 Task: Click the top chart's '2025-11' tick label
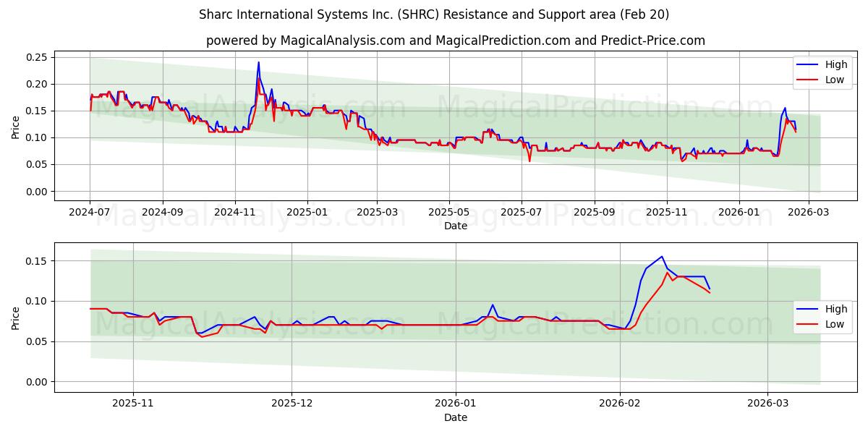coord(667,213)
